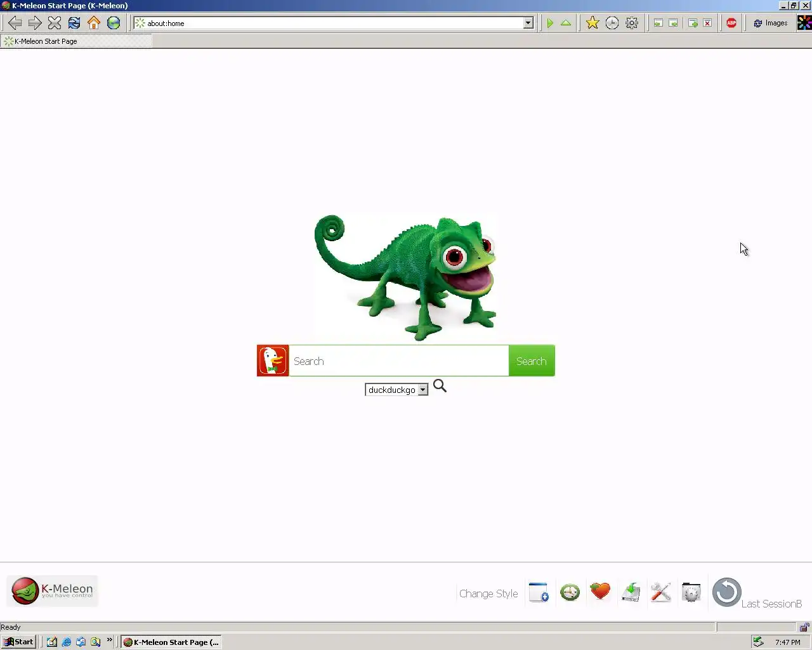Go back with the Back arrow
The height and width of the screenshot is (650, 812).
click(15, 23)
